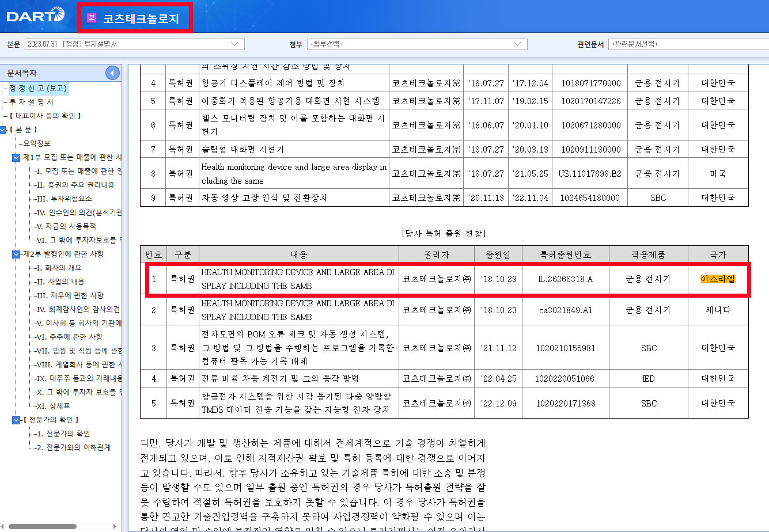Open the 관련문서 related documents dropdown
Viewport: 769px width, 532px height.
pyautogui.click(x=688, y=44)
